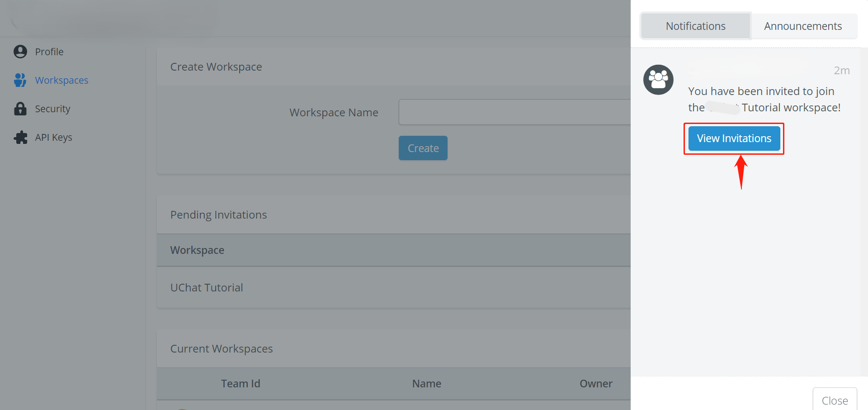This screenshot has width=868, height=410.
Task: Open the Security settings
Action: tap(52, 109)
